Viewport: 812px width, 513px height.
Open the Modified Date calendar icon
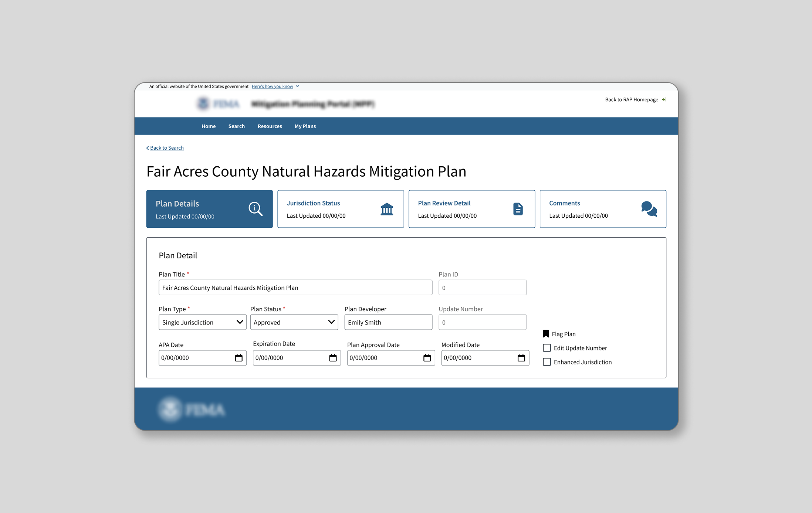pos(521,358)
